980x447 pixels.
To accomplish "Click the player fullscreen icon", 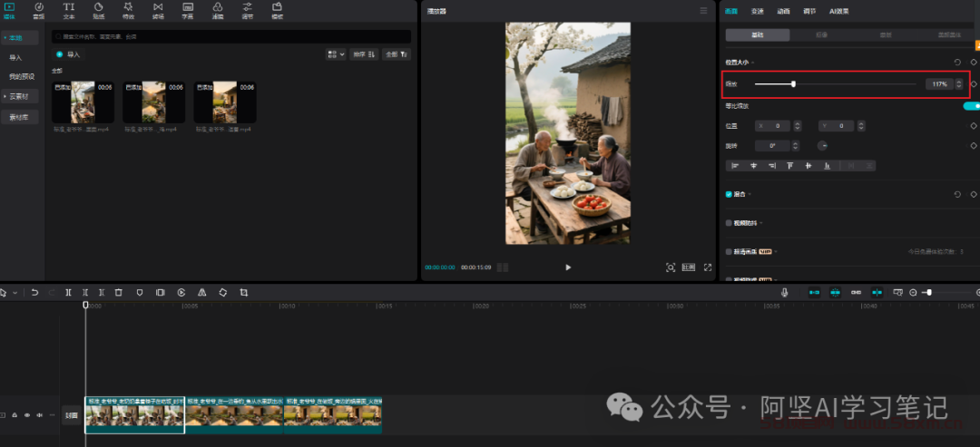I will 708,267.
